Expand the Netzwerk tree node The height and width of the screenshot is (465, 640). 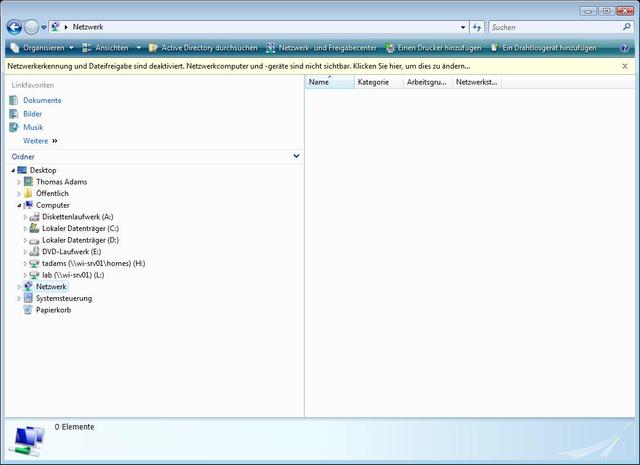[19, 287]
